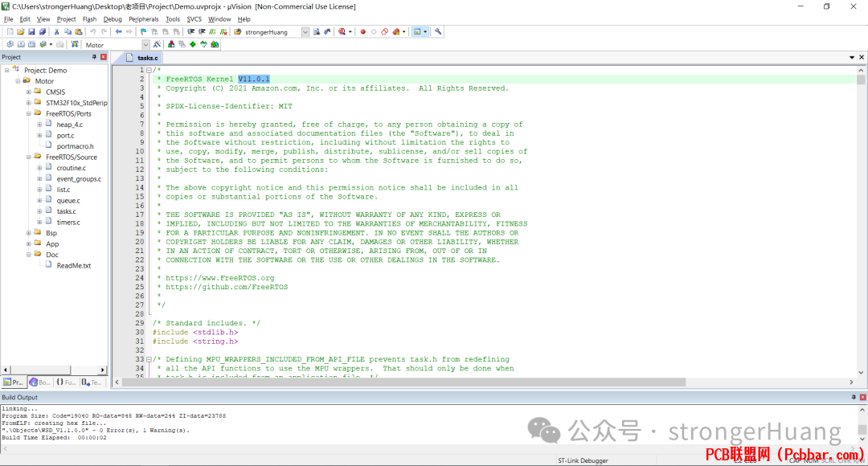Click the Open file toolbar icon

[x=20, y=32]
